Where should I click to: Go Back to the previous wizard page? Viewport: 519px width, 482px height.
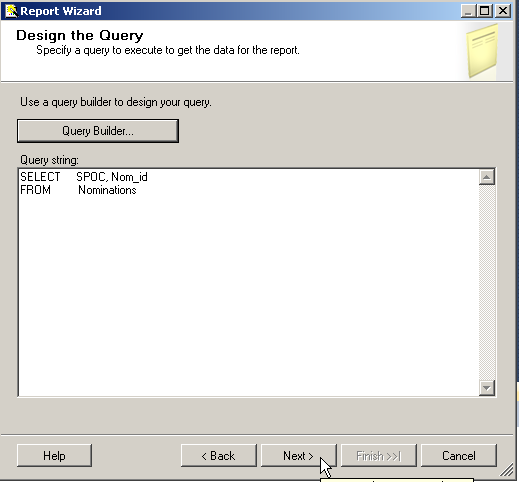tap(219, 455)
